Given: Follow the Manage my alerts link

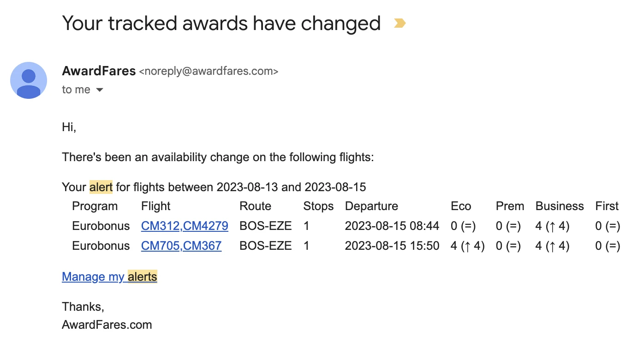Looking at the screenshot, I should (x=109, y=277).
